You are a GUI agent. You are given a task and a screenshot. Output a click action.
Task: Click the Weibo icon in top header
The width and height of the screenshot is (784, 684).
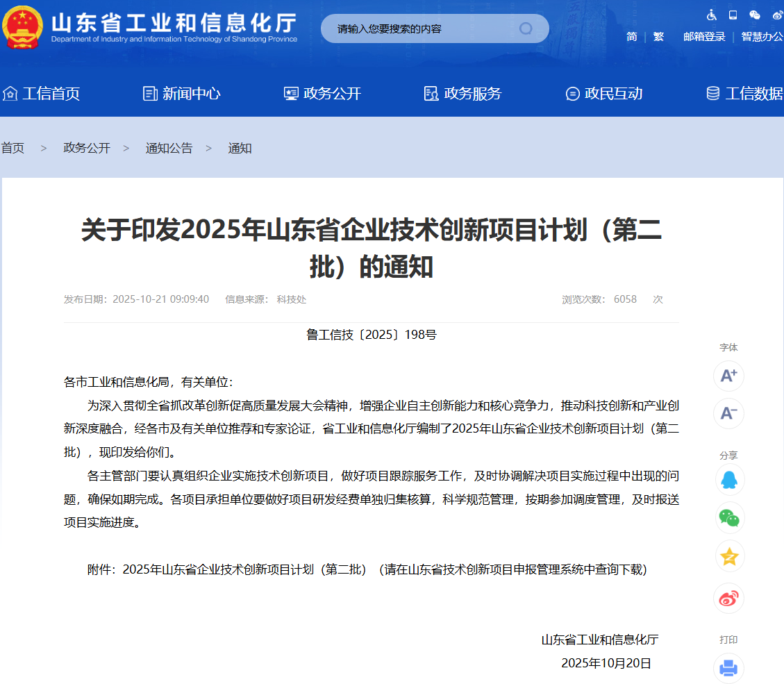point(776,15)
